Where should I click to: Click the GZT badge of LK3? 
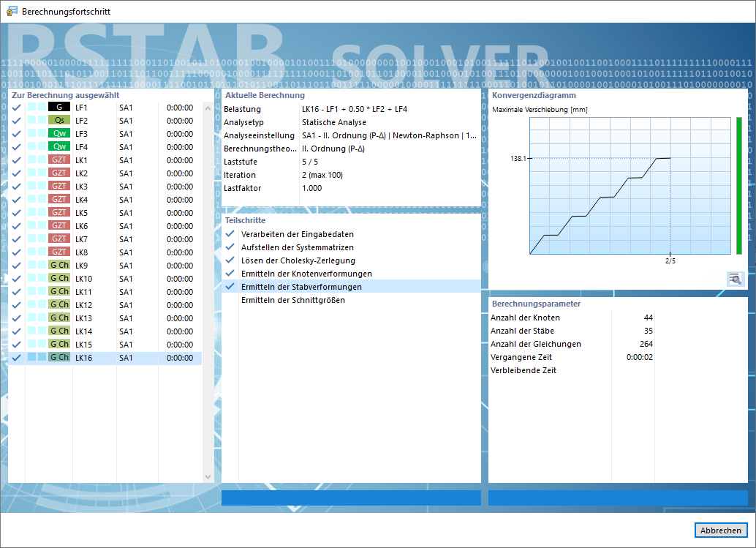point(59,187)
